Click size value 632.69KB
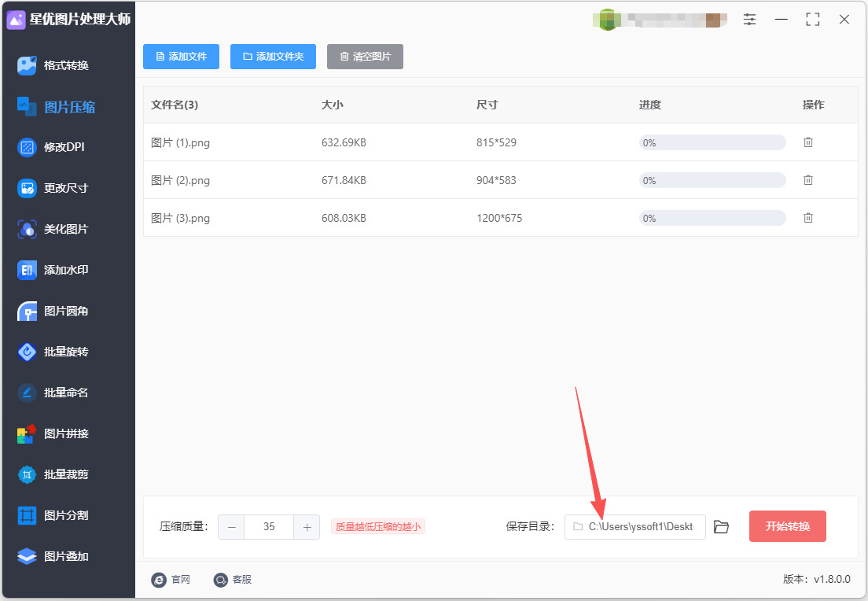The height and width of the screenshot is (601, 868). click(344, 142)
